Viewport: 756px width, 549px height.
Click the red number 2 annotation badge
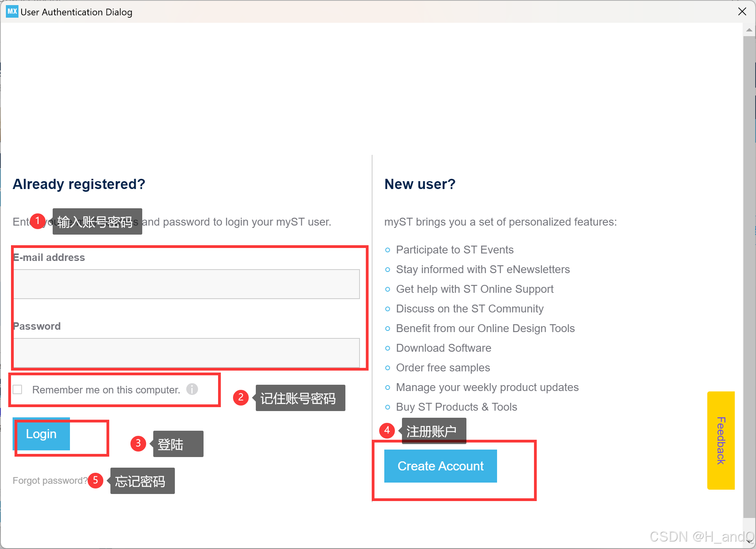pos(240,397)
